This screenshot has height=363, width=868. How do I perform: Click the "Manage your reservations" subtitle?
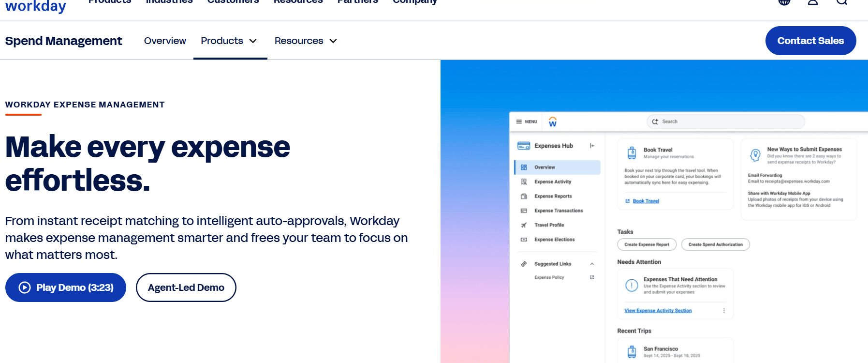pos(669,157)
